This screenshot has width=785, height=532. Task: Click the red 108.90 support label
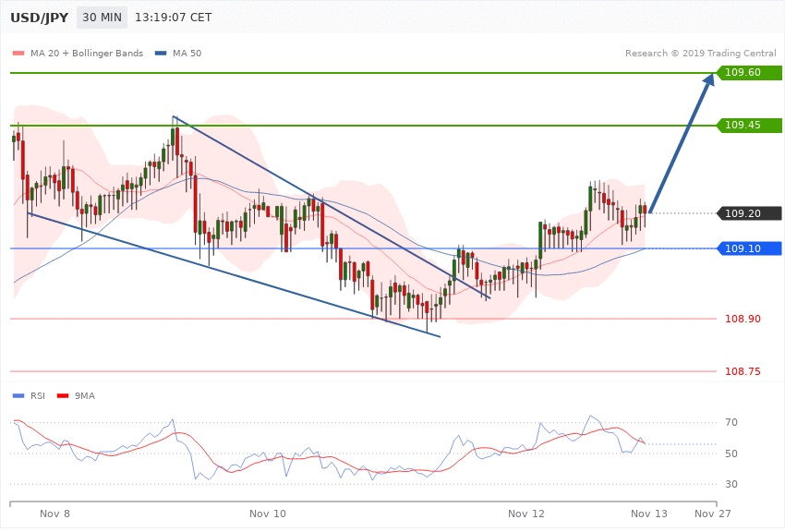click(743, 319)
